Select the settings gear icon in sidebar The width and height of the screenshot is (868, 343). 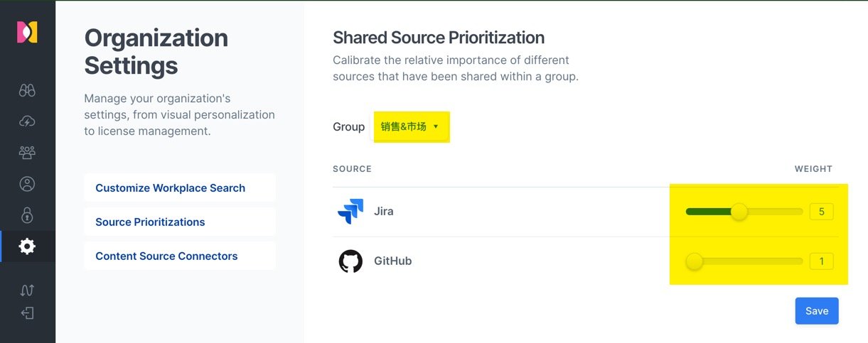(27, 246)
